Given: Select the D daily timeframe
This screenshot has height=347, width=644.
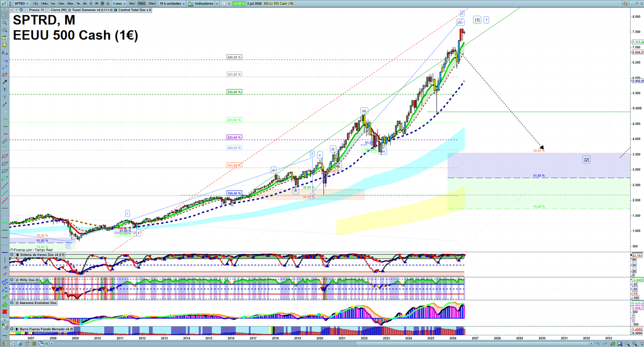Looking at the screenshot, I should click(x=91, y=4).
